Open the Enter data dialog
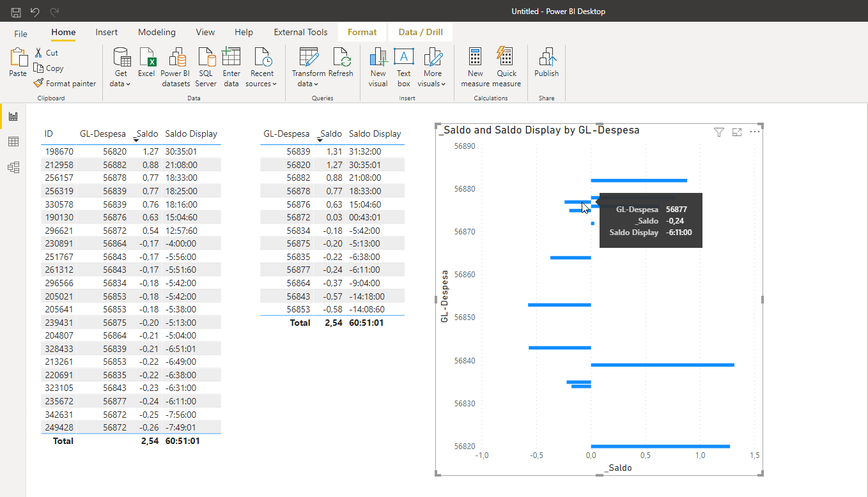 click(231, 67)
